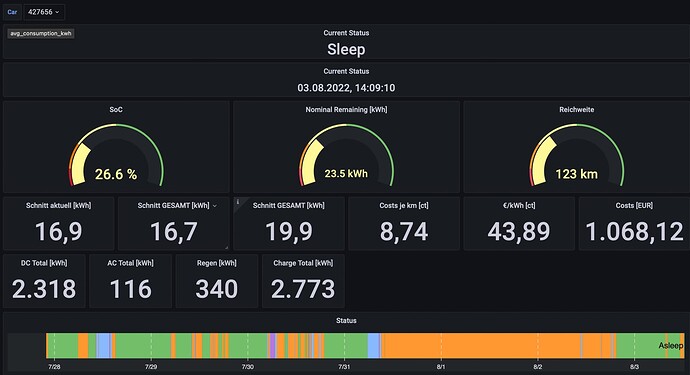Click the 23.5 kWh gauge arc
This screenshot has width=690, height=375.
coord(346,155)
